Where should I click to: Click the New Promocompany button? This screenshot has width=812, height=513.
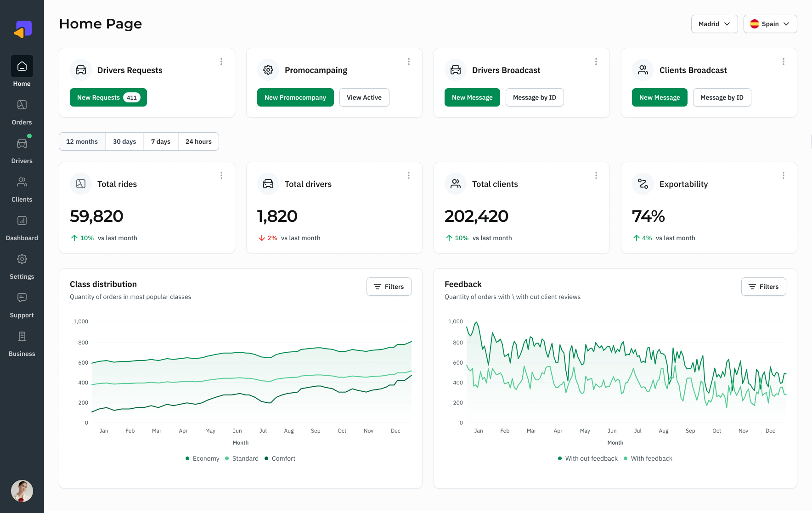295,97
